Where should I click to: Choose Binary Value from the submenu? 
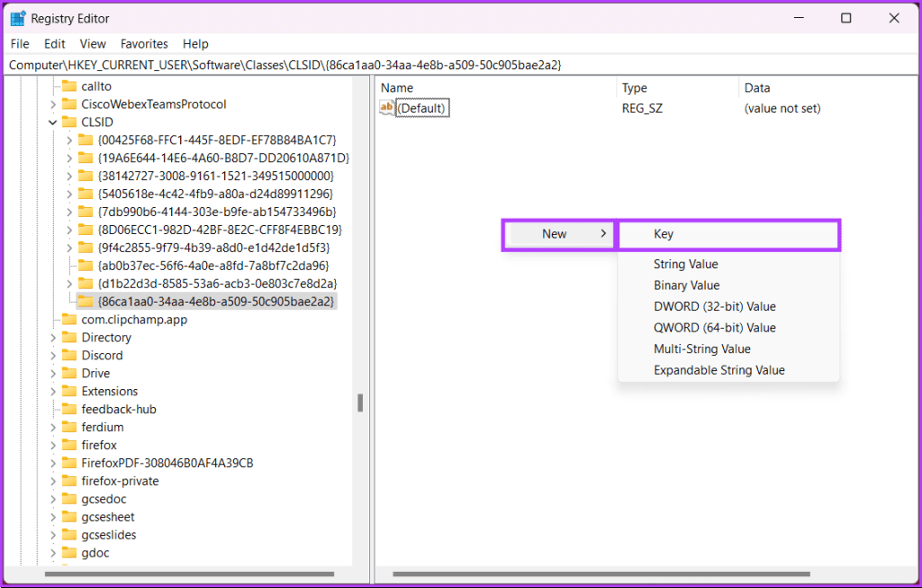(728, 285)
